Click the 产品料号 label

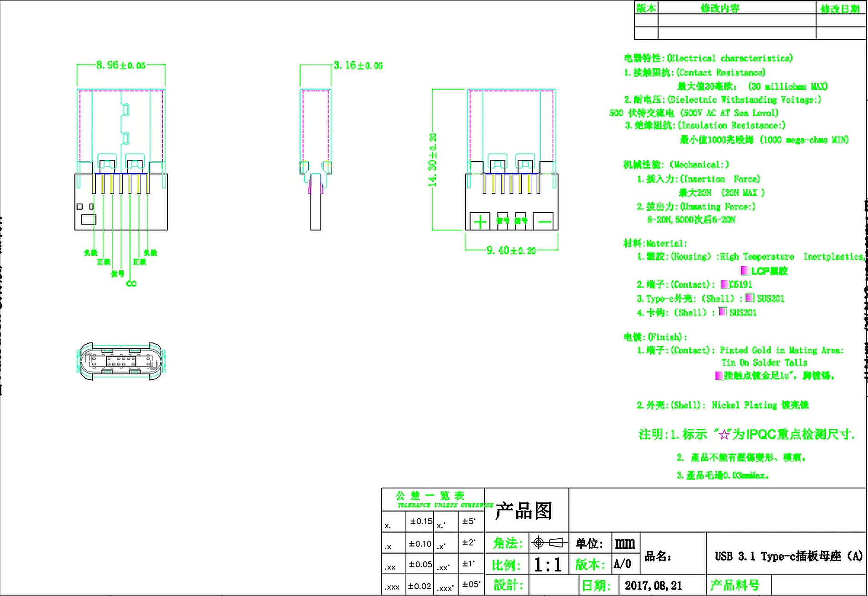pos(734,585)
